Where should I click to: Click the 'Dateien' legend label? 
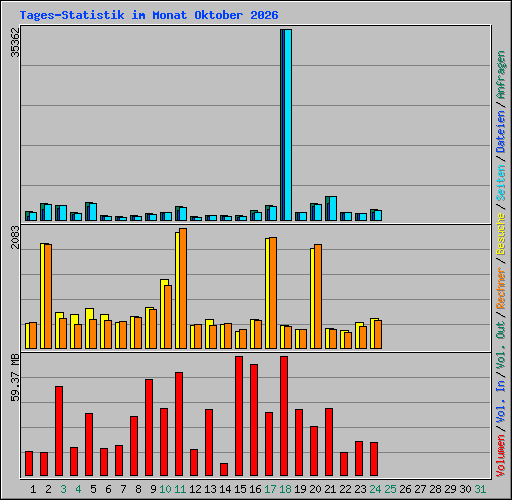(x=501, y=132)
